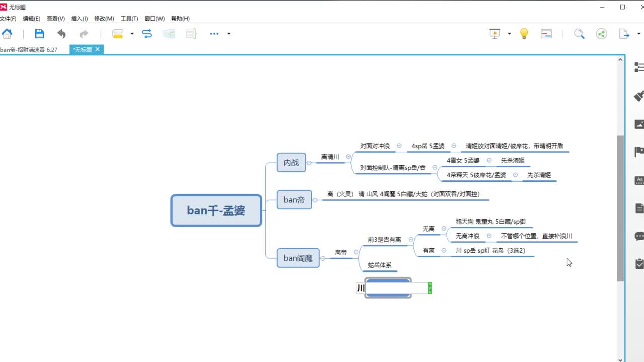Select the central topic ban千-孟婆
This screenshot has width=644, height=362.
coord(216,210)
